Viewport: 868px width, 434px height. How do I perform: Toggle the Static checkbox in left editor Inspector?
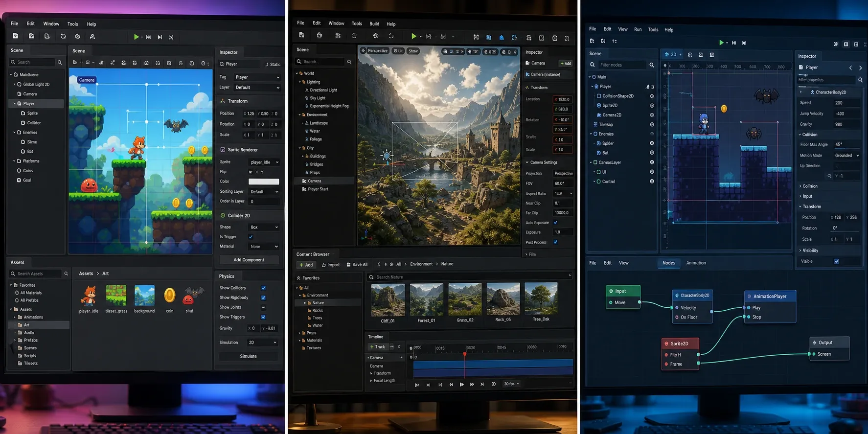point(267,64)
